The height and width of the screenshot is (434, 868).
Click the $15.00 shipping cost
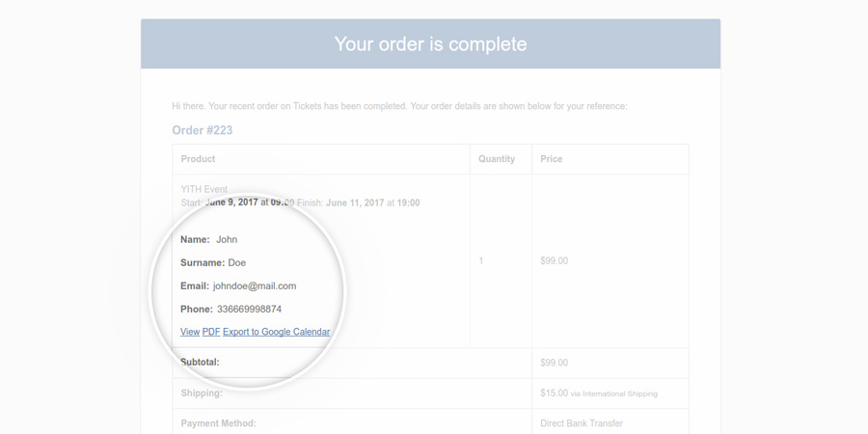pos(555,393)
